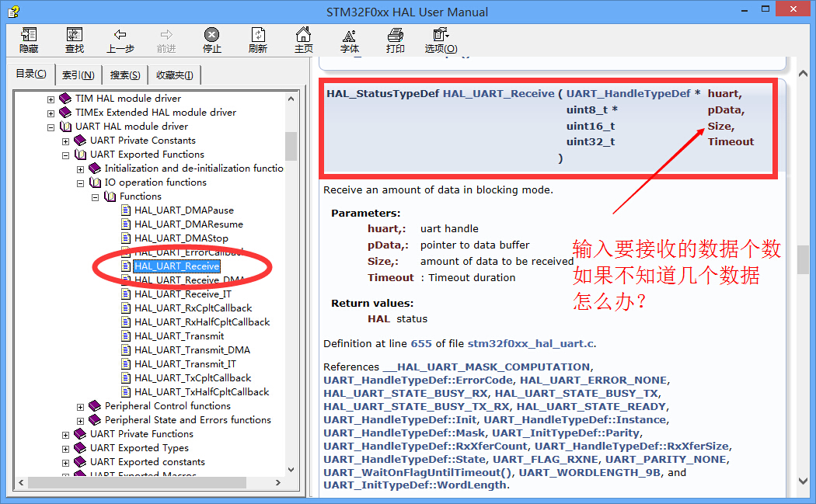
Task: Select HAL_UART_Receive in the tree
Action: (x=177, y=266)
